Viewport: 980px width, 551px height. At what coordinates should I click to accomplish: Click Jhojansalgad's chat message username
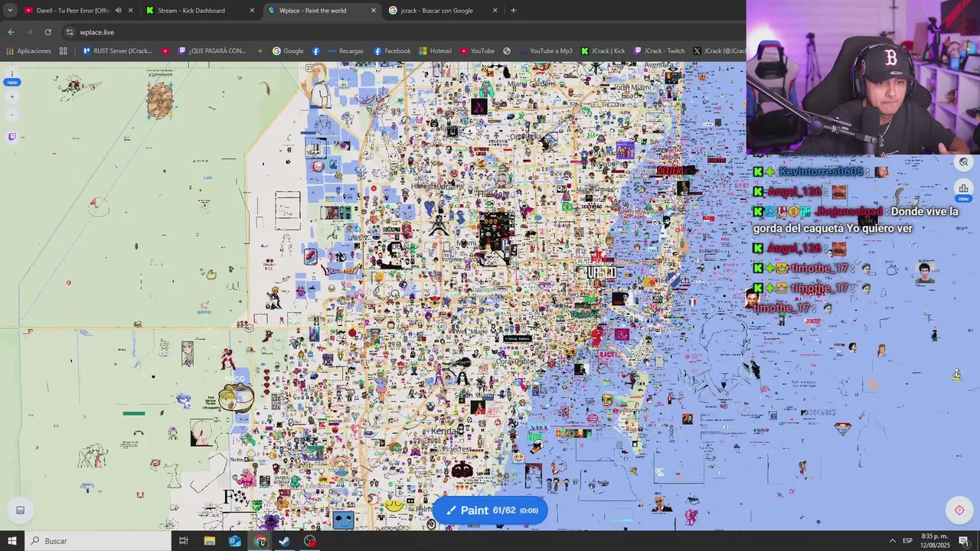coord(848,211)
